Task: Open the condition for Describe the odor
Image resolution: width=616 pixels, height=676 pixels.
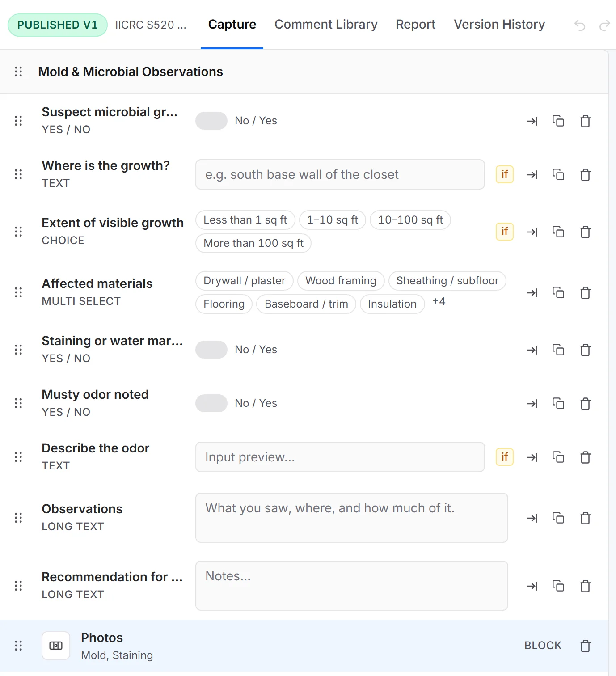Action: tap(505, 457)
